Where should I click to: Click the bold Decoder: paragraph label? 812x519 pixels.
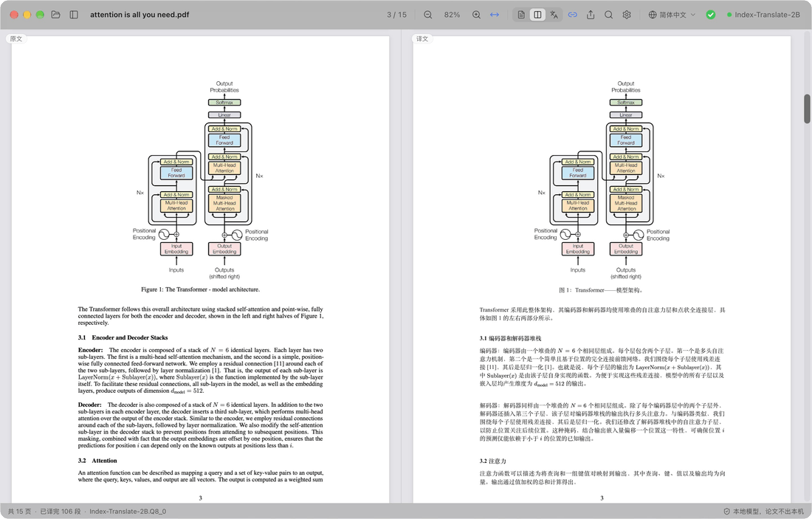(90, 405)
